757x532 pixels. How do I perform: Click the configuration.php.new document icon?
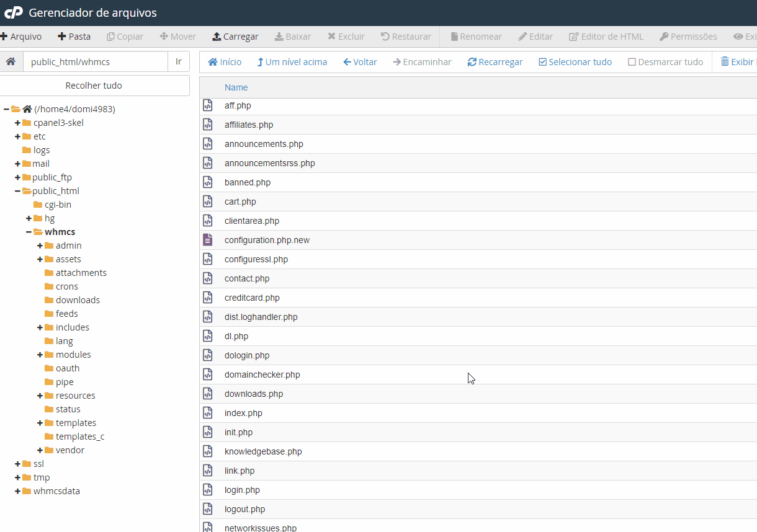pos(208,240)
